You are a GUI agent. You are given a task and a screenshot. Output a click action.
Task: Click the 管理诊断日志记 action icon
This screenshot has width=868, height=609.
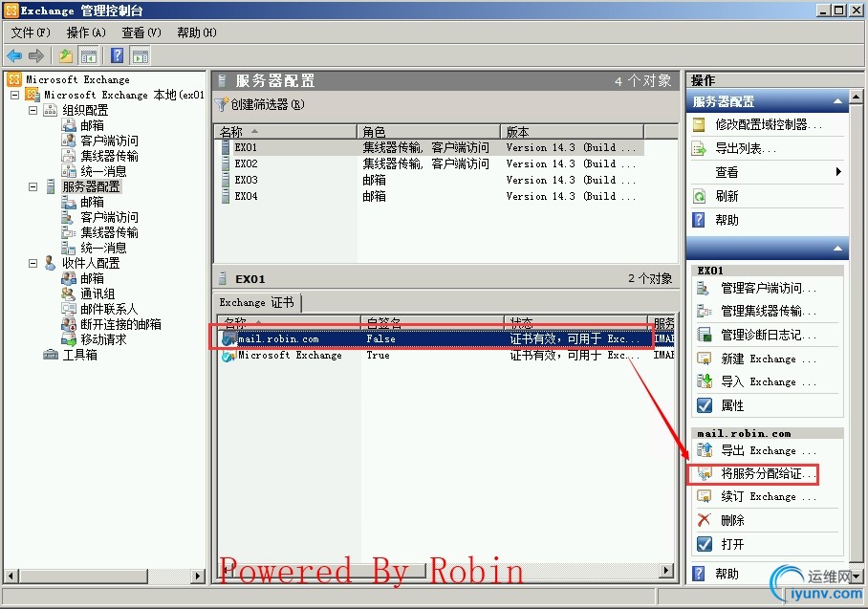point(705,335)
